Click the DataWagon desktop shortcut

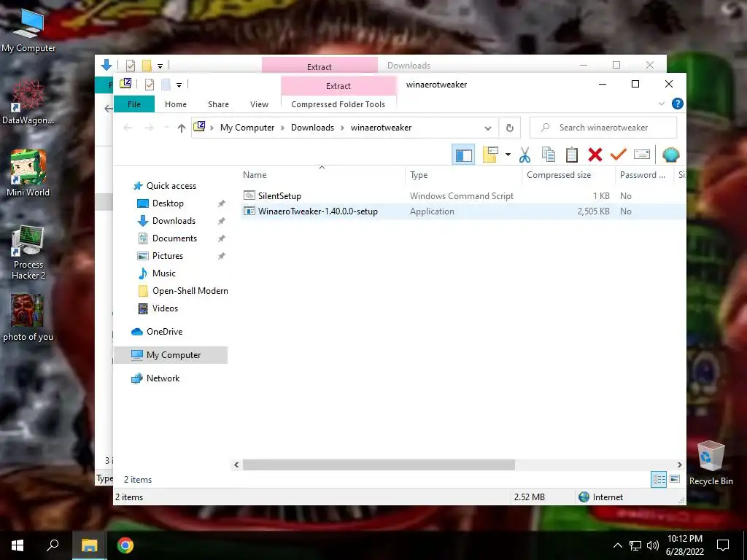tap(28, 102)
